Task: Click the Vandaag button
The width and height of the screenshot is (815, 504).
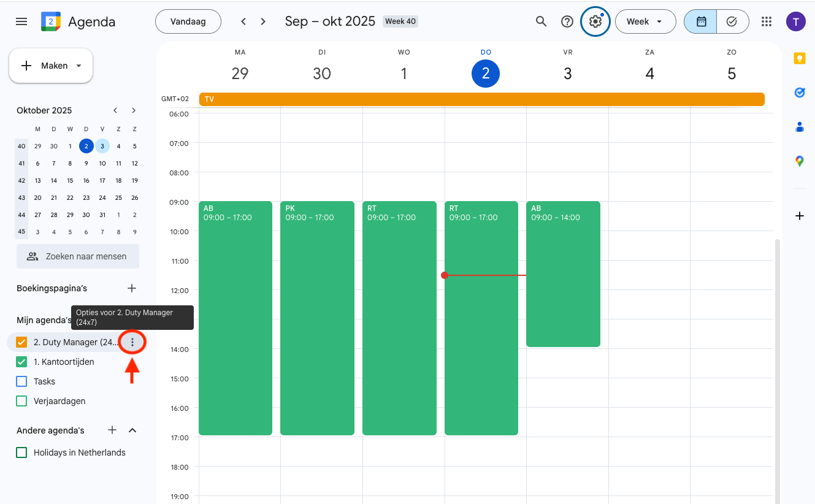Action: point(188,21)
